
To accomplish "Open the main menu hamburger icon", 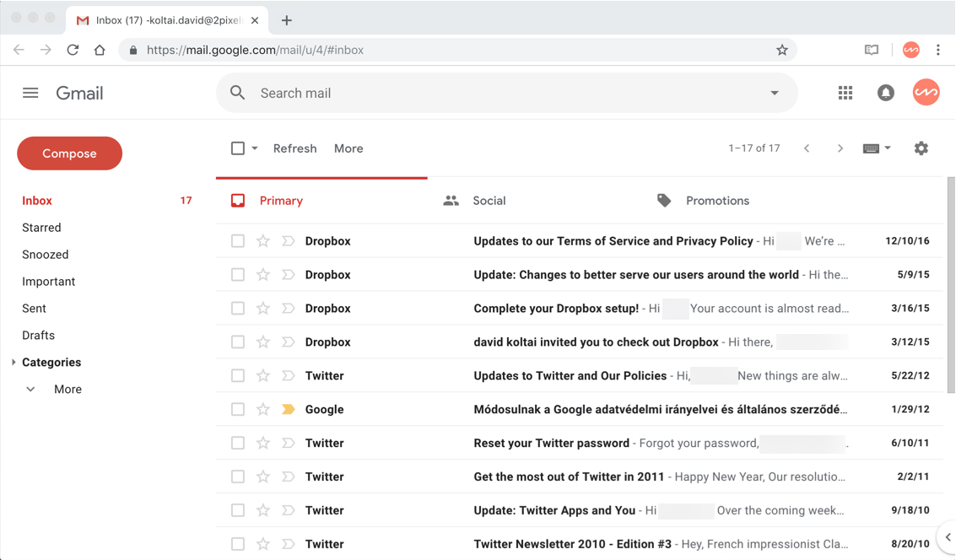I will tap(30, 93).
